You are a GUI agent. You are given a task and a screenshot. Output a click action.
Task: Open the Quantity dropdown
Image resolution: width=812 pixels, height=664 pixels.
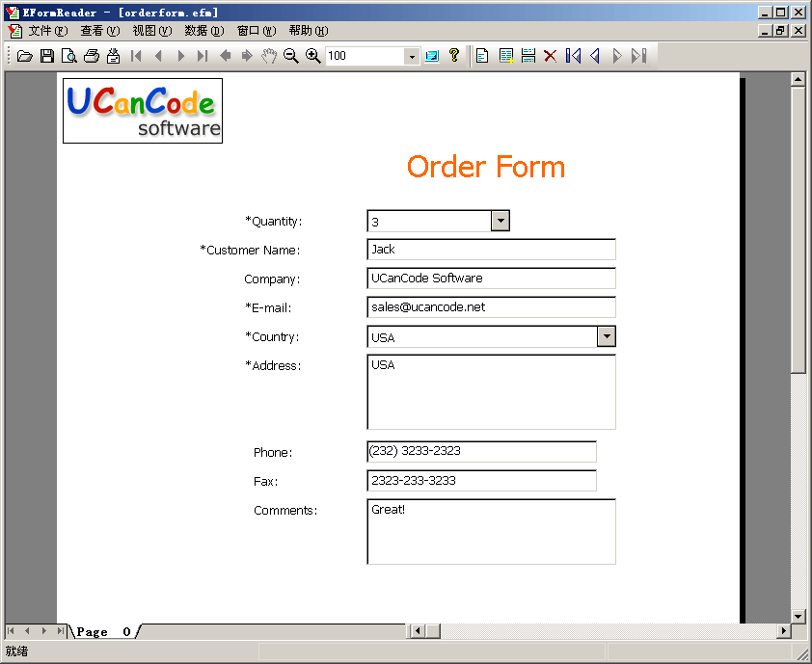500,222
